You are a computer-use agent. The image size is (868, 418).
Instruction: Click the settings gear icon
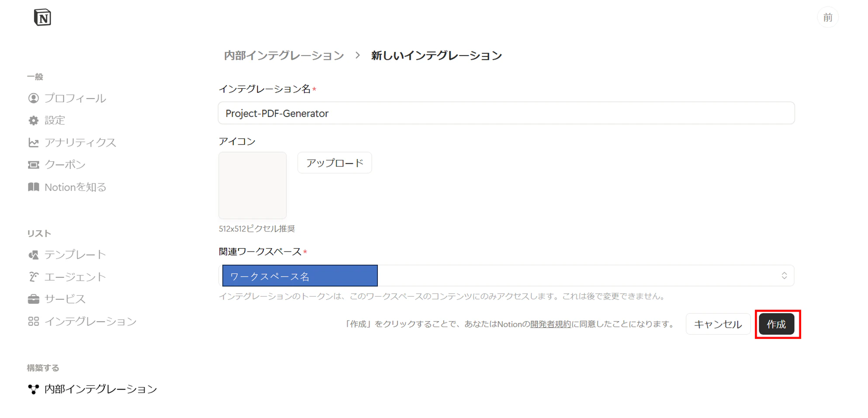coord(34,121)
